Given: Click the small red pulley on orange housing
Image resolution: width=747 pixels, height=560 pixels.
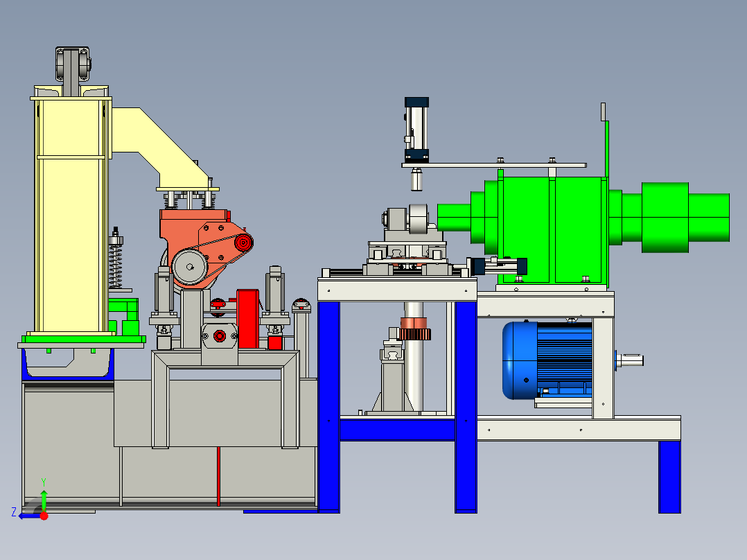Looking at the screenshot, I should tap(243, 243).
